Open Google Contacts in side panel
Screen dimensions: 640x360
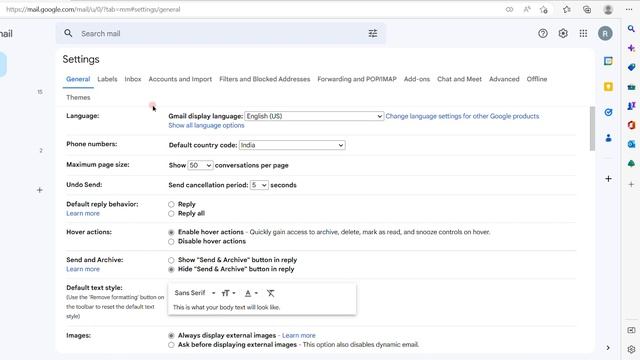pyautogui.click(x=608, y=138)
